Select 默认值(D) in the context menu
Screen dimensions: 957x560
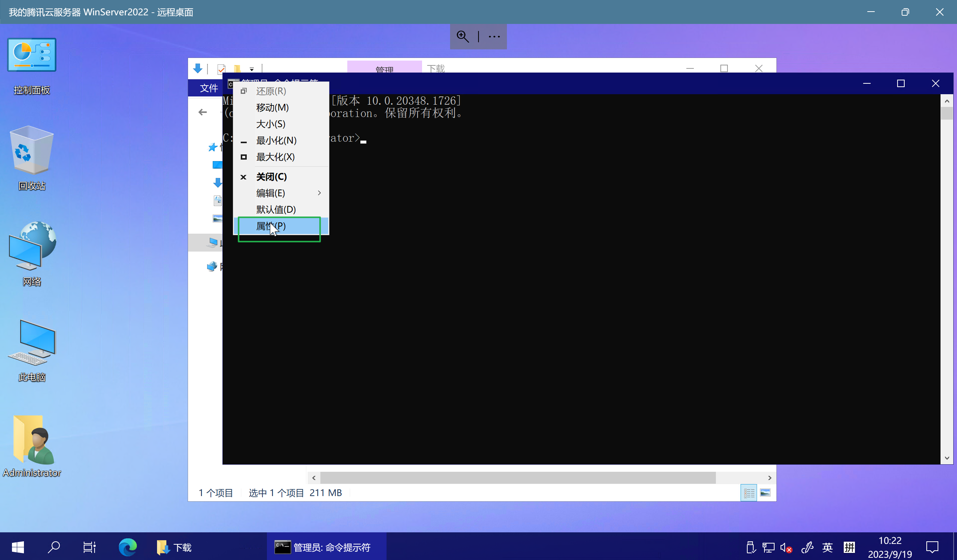coord(281,210)
